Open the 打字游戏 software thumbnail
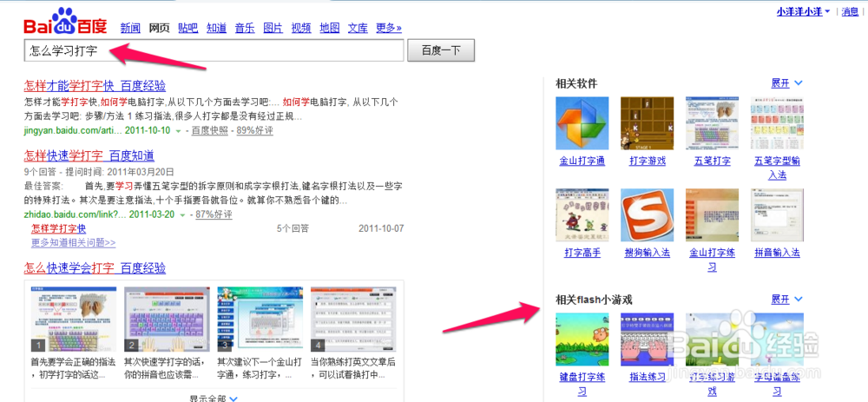 648,123
